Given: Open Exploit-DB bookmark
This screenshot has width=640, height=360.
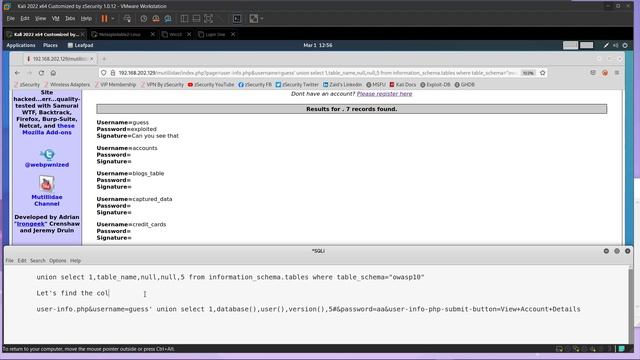Looking at the screenshot, I should point(435,84).
